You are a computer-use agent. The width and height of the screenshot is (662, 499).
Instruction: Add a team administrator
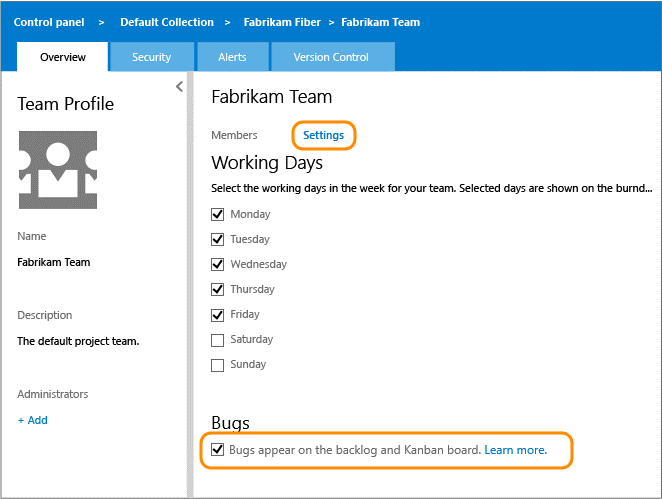click(x=33, y=420)
